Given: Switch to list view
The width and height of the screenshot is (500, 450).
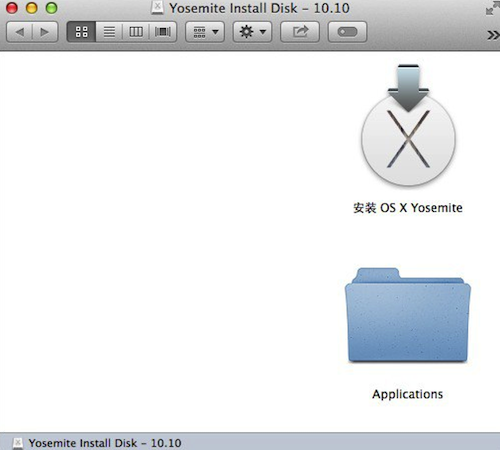Looking at the screenshot, I should pos(109,32).
